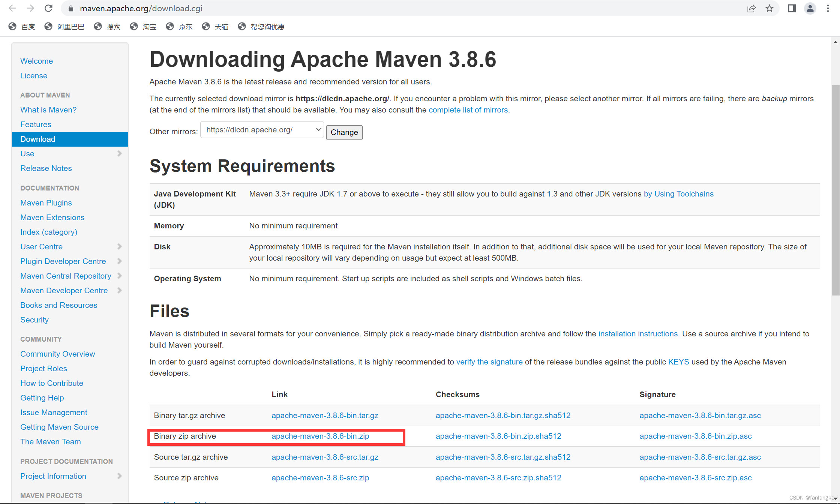The width and height of the screenshot is (840, 504).
Task: Open Security sidebar link
Action: point(34,320)
